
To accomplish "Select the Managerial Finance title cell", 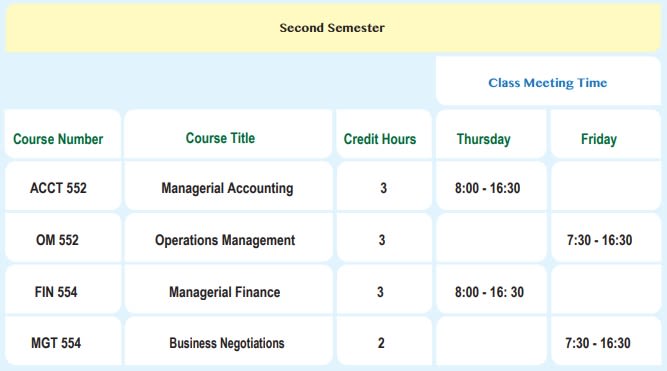I will [x=228, y=290].
